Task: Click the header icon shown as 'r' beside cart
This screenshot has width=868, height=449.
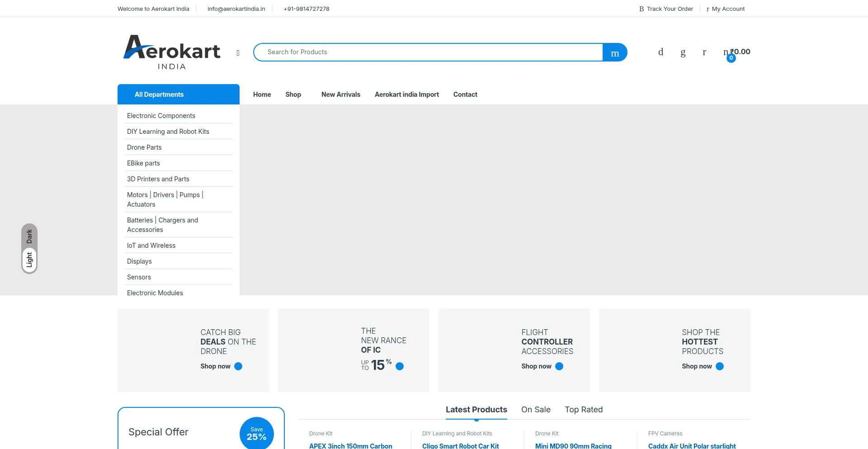Action: (x=704, y=52)
